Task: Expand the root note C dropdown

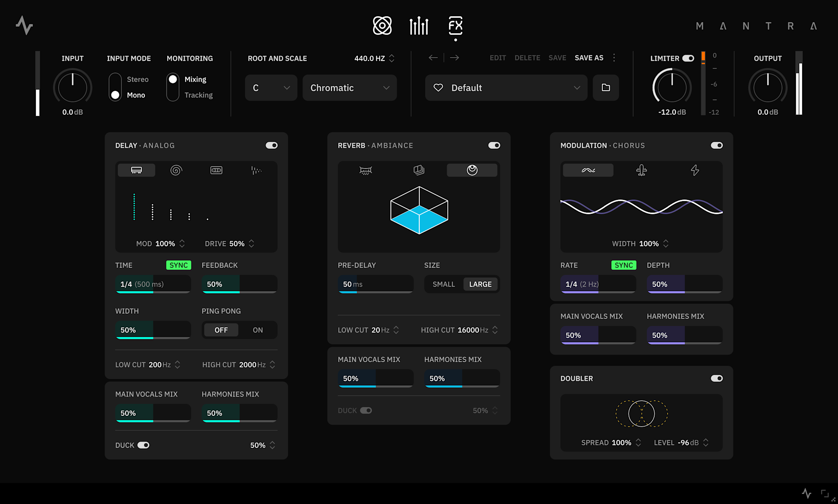Action: click(x=271, y=88)
